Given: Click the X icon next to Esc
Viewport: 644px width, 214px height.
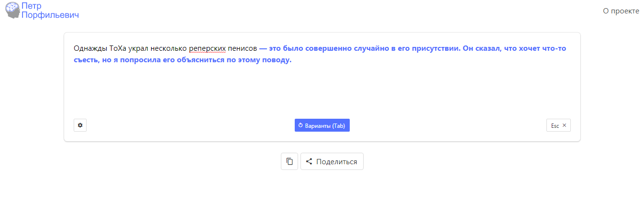Looking at the screenshot, I should click(x=564, y=125).
